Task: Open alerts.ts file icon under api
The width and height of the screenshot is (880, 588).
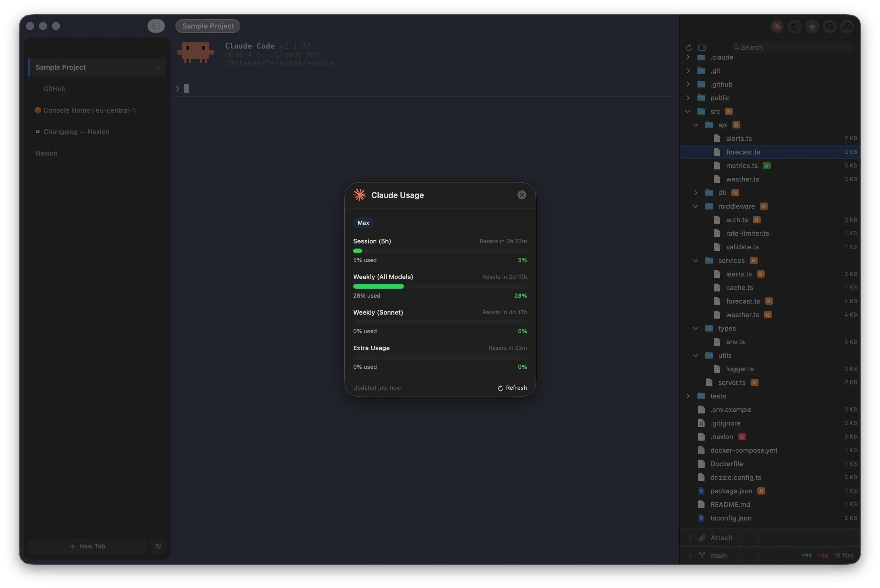Action: pos(717,138)
